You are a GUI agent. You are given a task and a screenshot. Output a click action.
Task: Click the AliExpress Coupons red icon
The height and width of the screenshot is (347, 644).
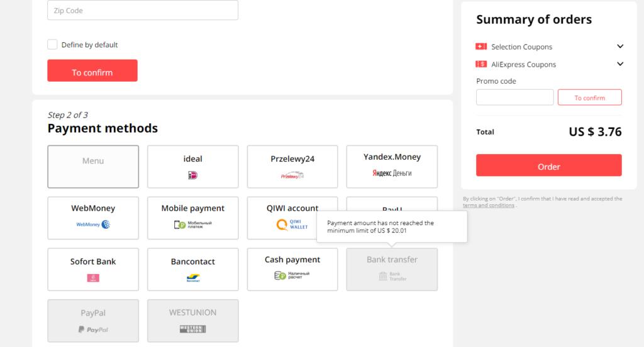(481, 64)
